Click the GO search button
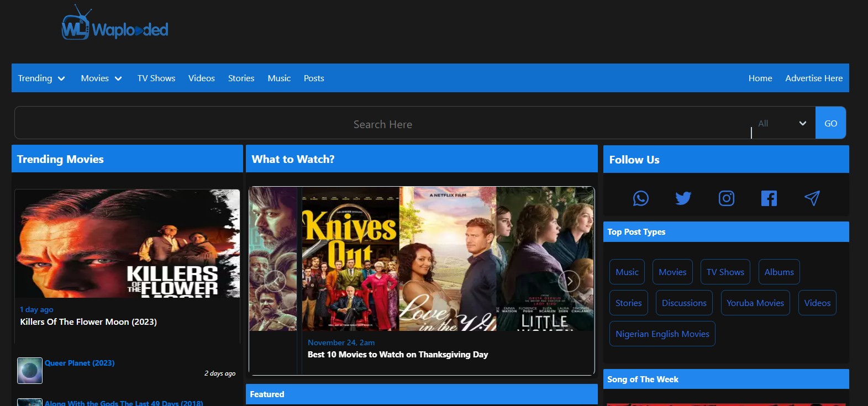The height and width of the screenshot is (406, 868). (830, 123)
